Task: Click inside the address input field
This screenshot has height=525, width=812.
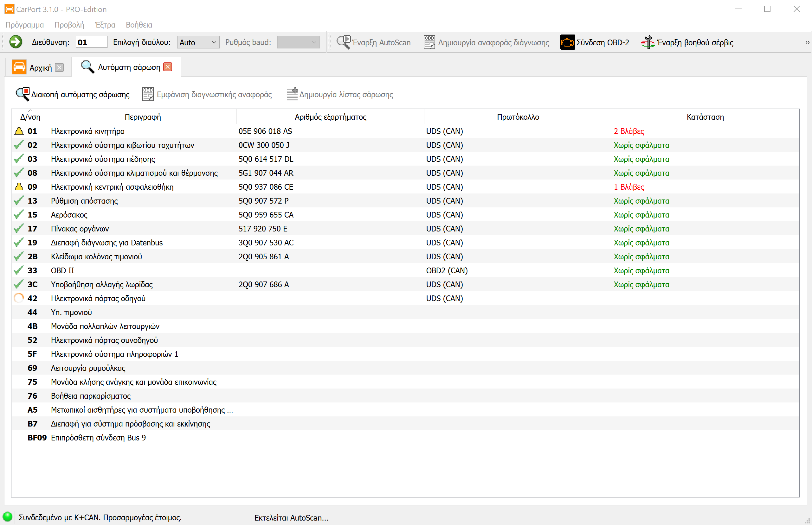Action: [x=91, y=42]
